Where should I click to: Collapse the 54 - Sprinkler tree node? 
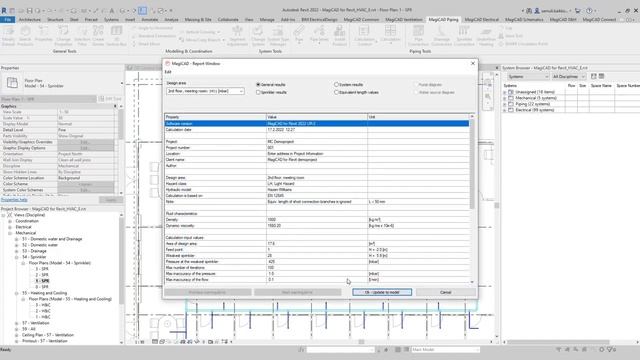click(16, 257)
